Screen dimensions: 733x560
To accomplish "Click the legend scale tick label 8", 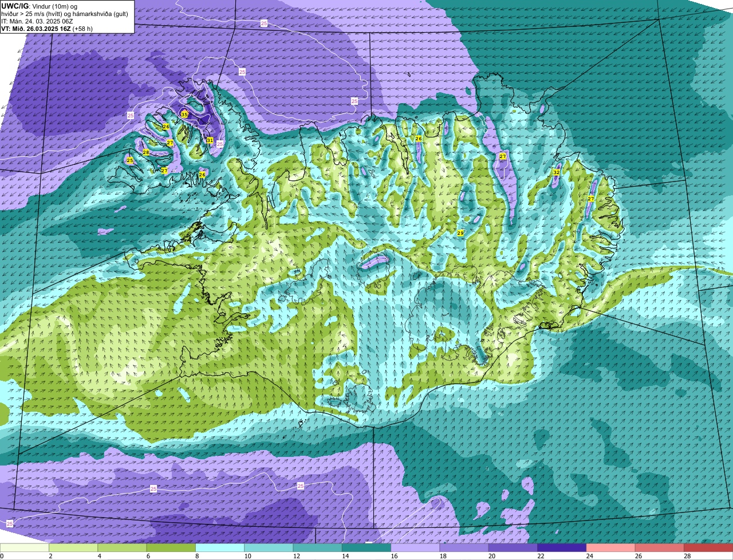I will click(x=197, y=556).
